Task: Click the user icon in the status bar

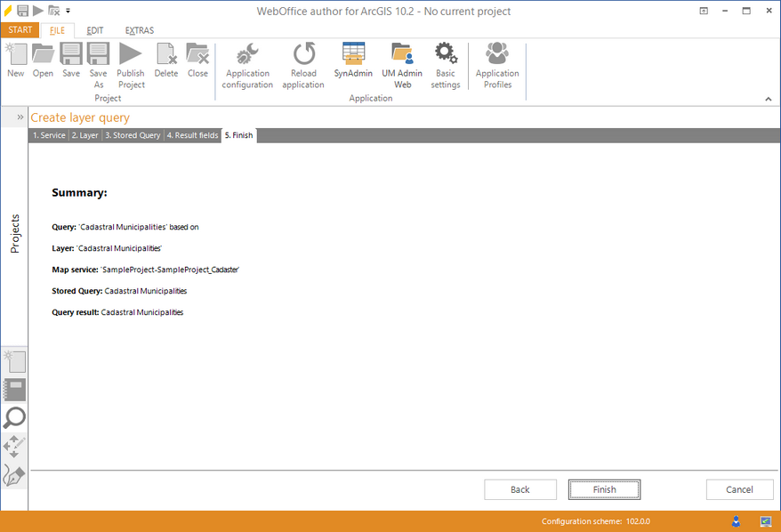Action: (736, 521)
